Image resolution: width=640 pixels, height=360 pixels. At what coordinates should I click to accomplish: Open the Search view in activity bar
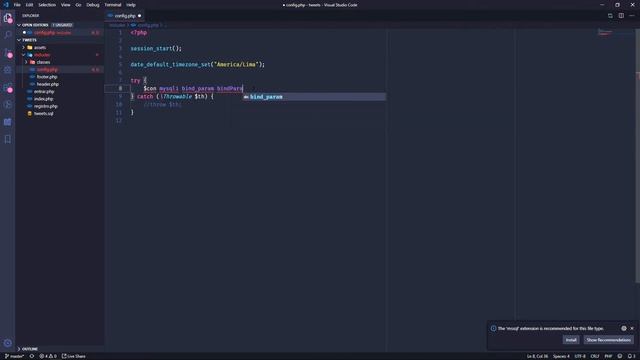tap(7, 35)
